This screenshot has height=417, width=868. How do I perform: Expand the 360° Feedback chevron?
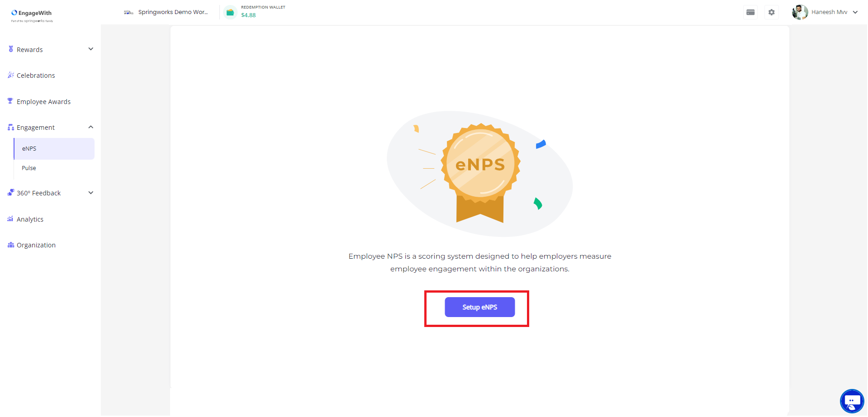point(91,193)
